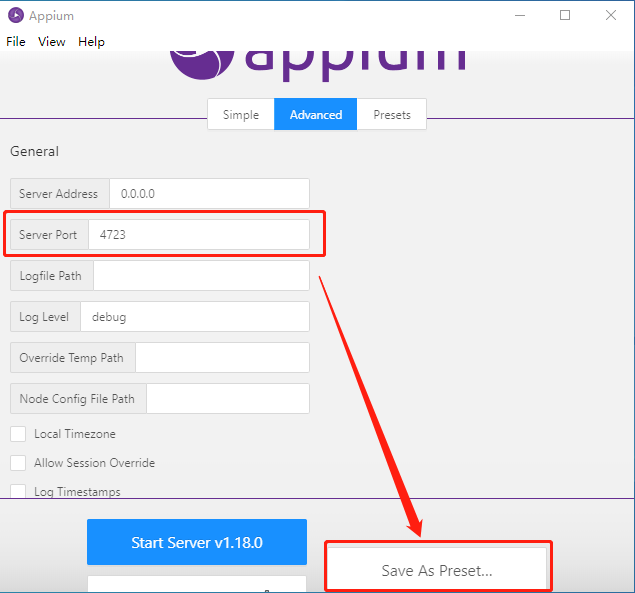635x593 pixels.
Task: Focus the Override Temp Path field
Action: (x=222, y=358)
